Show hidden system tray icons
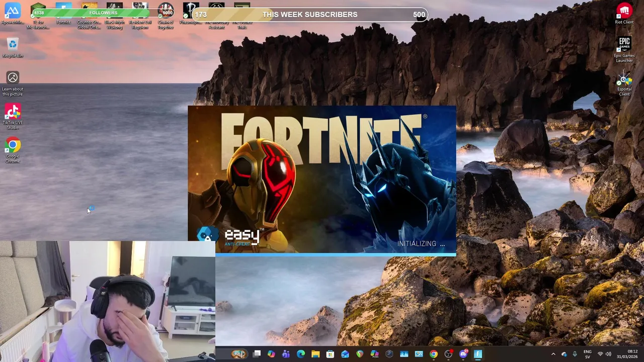Viewport: 644px width, 362px height. pos(553,354)
